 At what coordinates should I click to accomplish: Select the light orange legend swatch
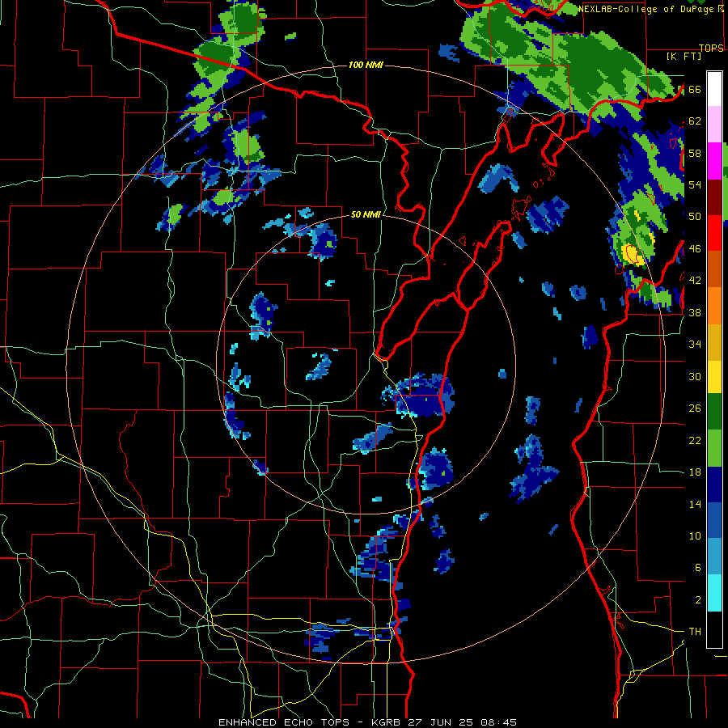(x=714, y=306)
